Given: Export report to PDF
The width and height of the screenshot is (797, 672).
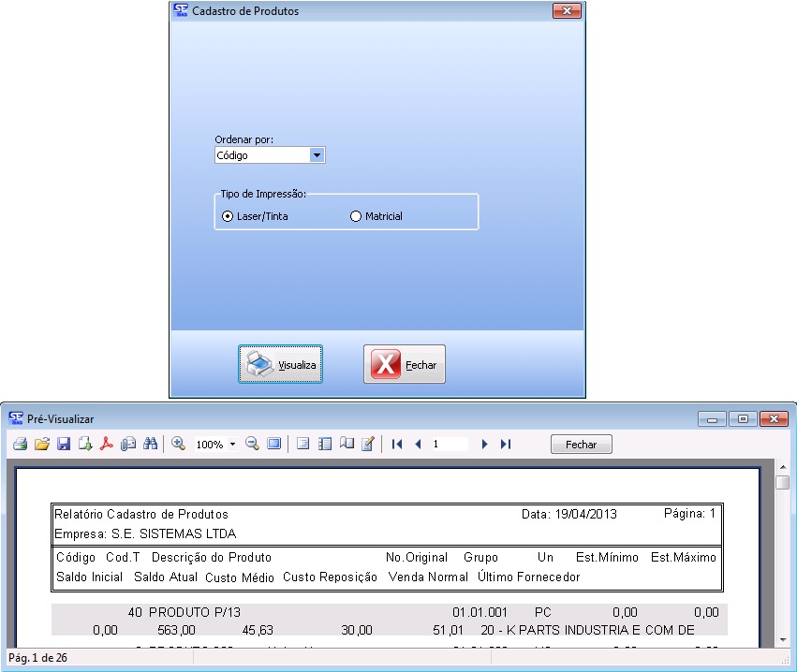Looking at the screenshot, I should point(107,445).
